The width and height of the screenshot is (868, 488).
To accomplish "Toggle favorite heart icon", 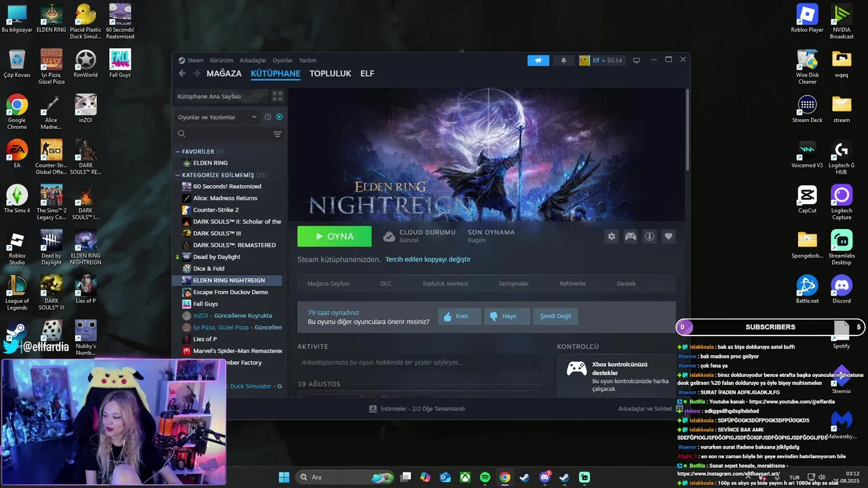I will coord(669,237).
